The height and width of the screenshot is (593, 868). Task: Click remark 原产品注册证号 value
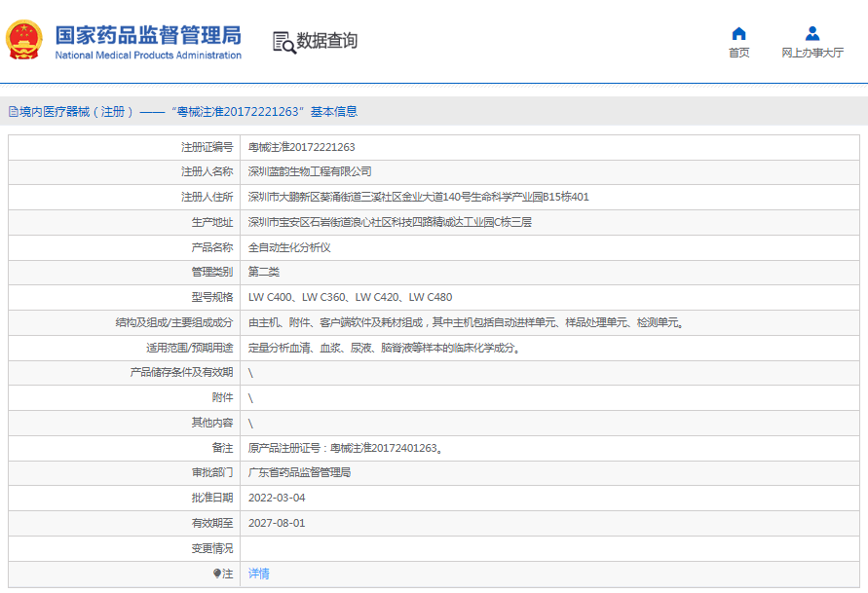click(346, 448)
